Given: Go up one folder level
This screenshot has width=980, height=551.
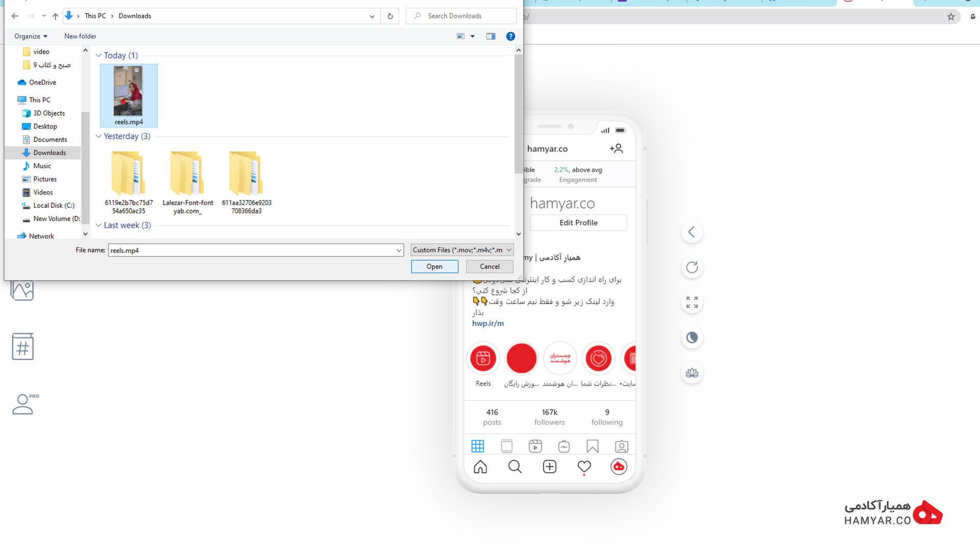Looking at the screenshot, I should 55,16.
